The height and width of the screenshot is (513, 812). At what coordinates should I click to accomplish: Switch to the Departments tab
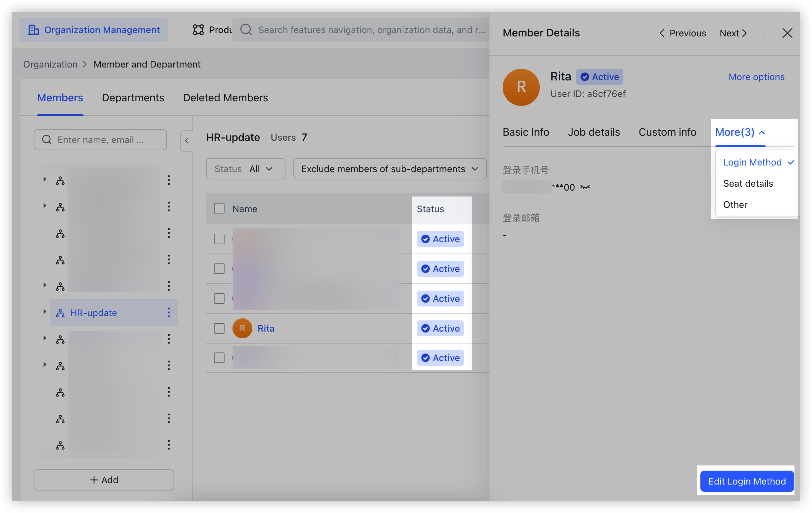coord(133,97)
